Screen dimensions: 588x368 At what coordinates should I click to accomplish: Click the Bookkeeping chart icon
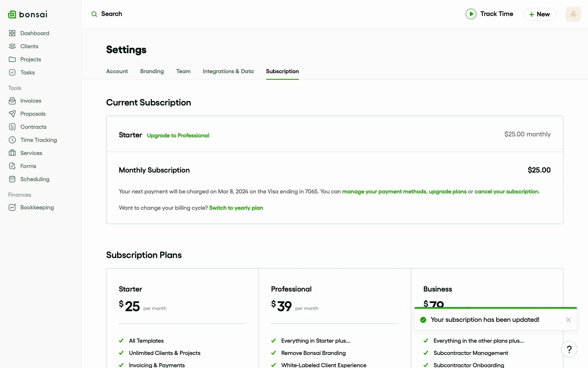[x=12, y=207]
